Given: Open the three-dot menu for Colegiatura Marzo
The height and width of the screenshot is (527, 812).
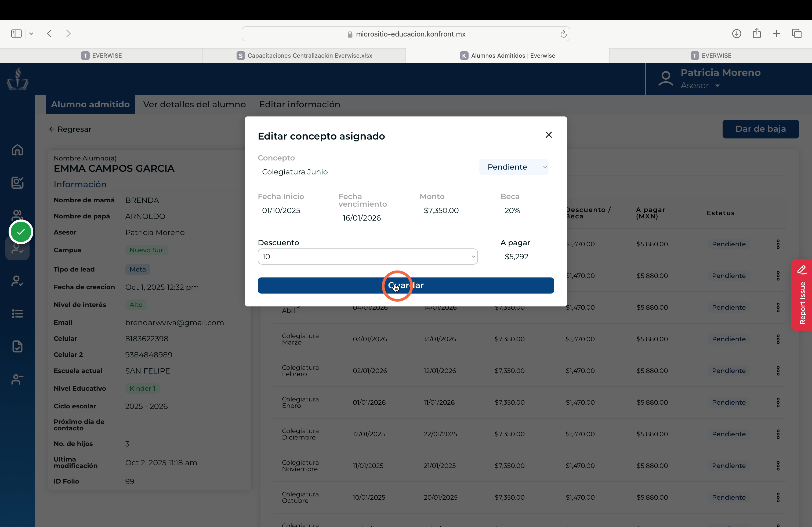Looking at the screenshot, I should click(778, 339).
